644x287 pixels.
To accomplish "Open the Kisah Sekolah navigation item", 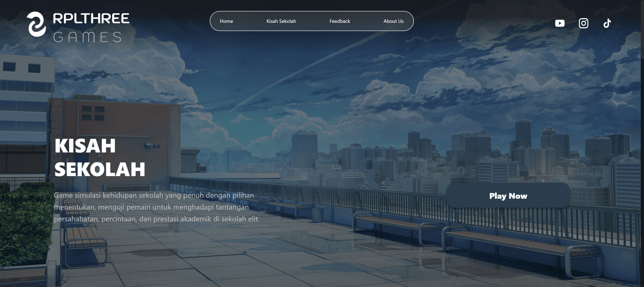I will point(281,21).
